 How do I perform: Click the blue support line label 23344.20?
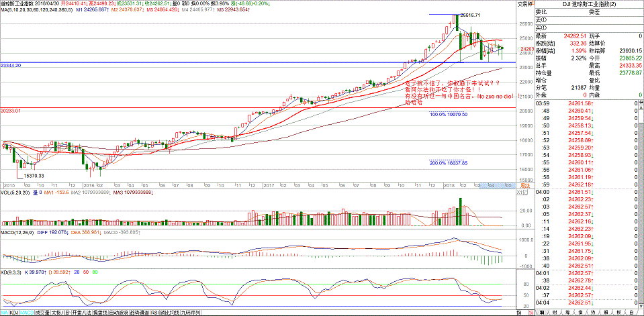click(11, 65)
